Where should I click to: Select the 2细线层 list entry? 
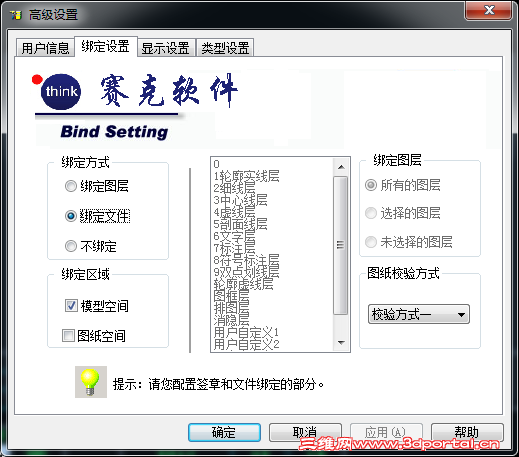[273, 188]
